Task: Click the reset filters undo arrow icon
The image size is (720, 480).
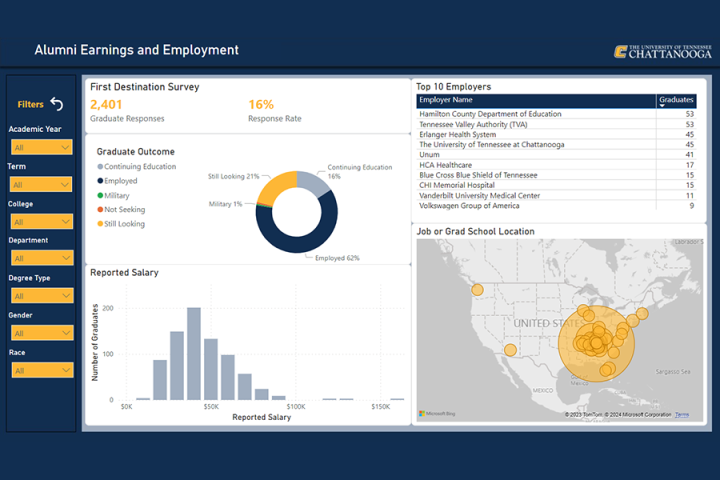Action: (57, 104)
